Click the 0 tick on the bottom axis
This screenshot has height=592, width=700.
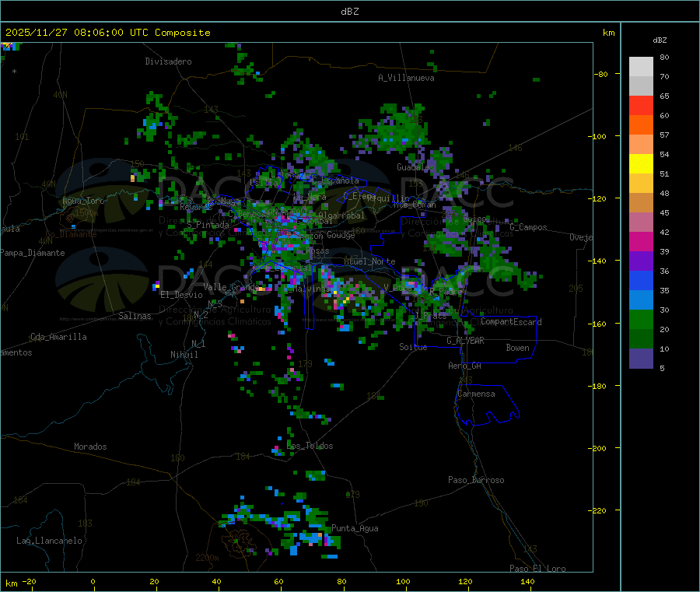(93, 581)
